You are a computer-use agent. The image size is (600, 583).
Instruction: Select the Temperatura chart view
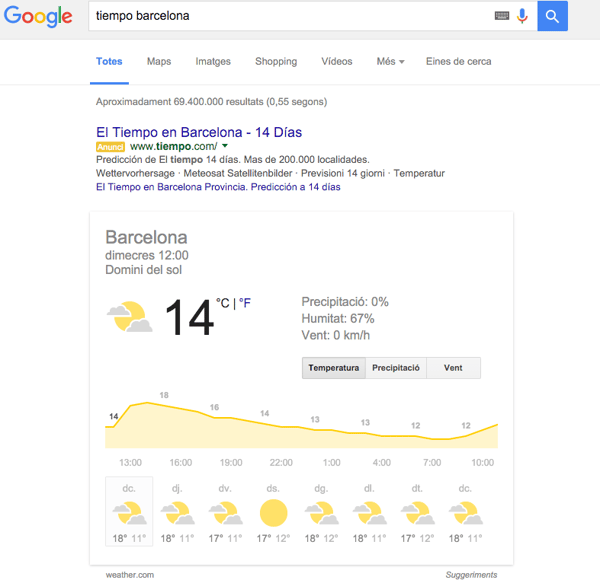(334, 368)
